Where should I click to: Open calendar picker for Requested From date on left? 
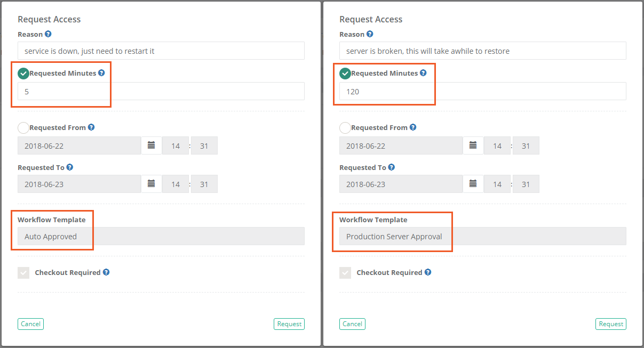click(151, 145)
